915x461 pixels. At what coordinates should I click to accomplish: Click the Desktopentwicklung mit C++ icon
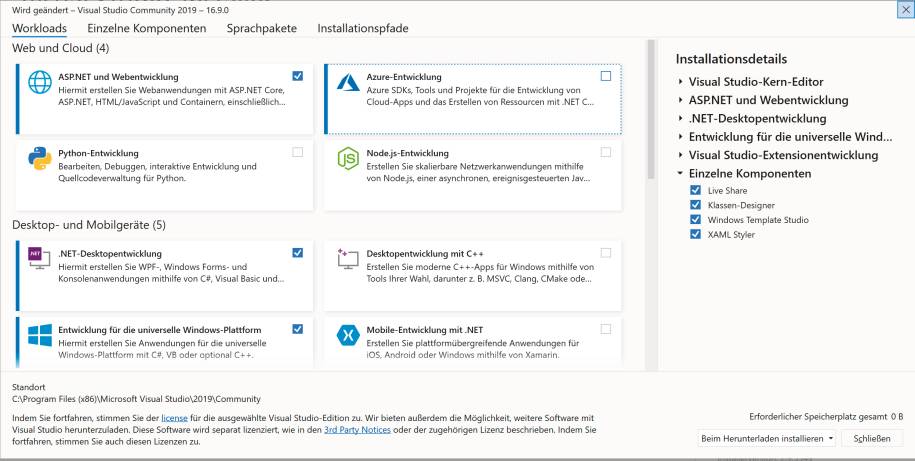[x=348, y=259]
